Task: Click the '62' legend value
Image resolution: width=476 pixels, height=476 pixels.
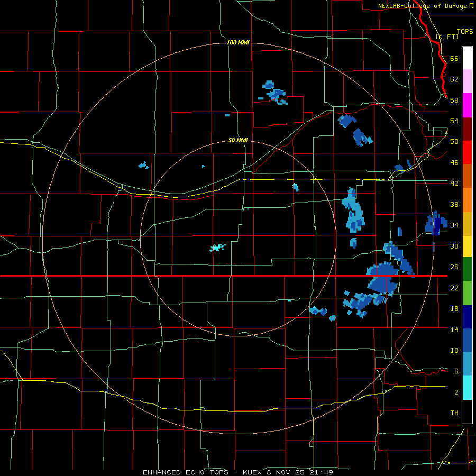Action: 454,79
